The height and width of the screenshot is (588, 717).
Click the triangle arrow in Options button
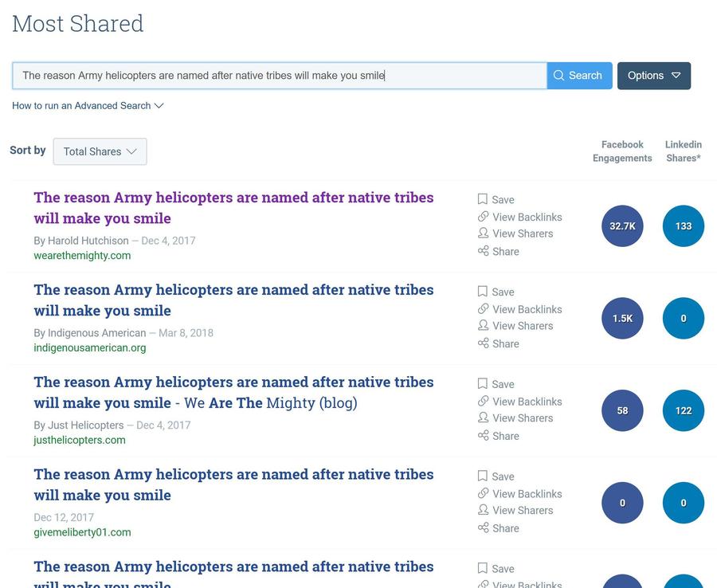676,76
